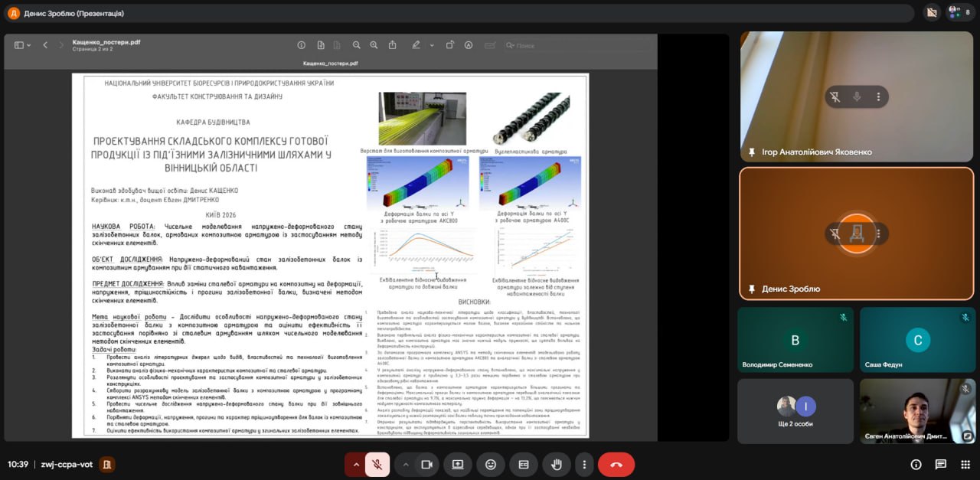Open more options on Ігор Яковенко tile

coord(878,96)
